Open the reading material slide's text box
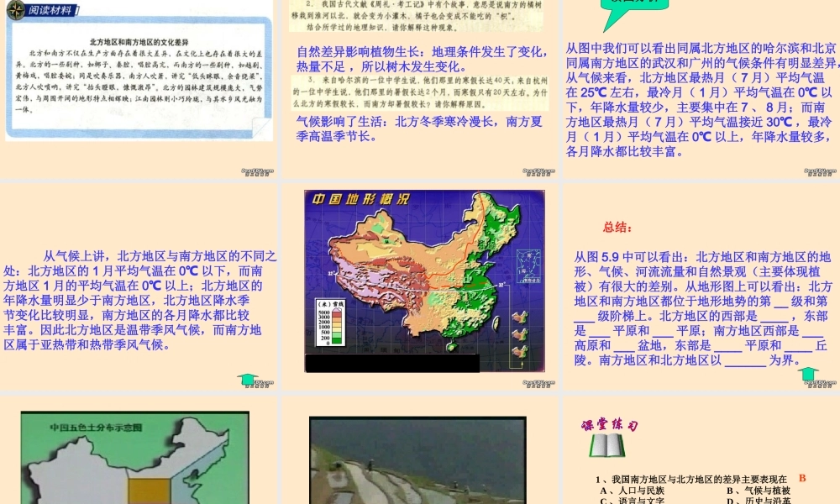Viewport: 840px width, 504px height. [x=139, y=79]
